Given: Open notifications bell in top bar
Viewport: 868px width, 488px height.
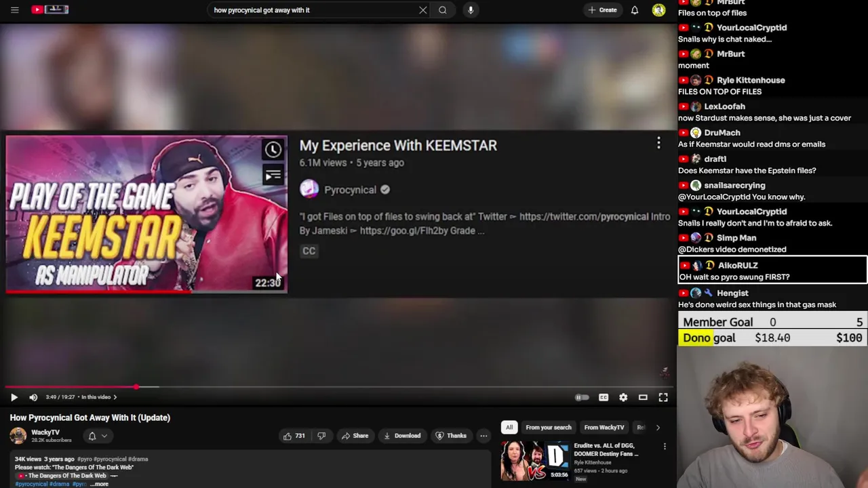Looking at the screenshot, I should coord(635,10).
